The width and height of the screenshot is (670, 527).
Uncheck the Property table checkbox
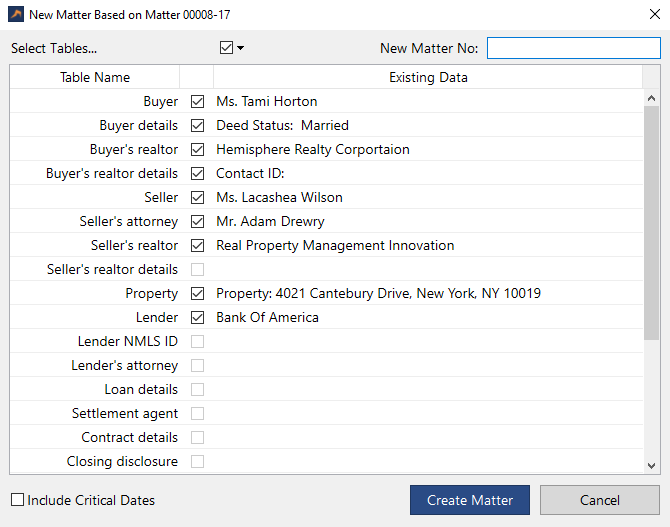point(197,293)
